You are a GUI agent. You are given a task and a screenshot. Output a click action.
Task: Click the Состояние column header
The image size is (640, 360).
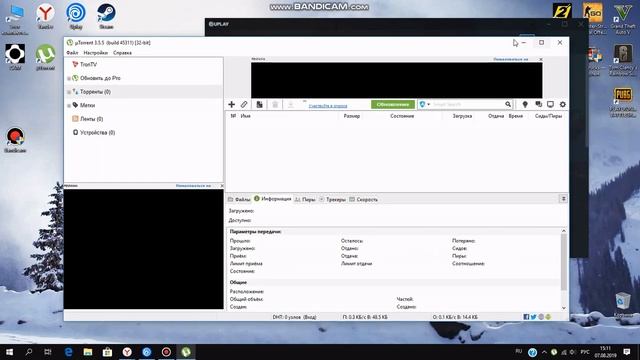point(402,116)
